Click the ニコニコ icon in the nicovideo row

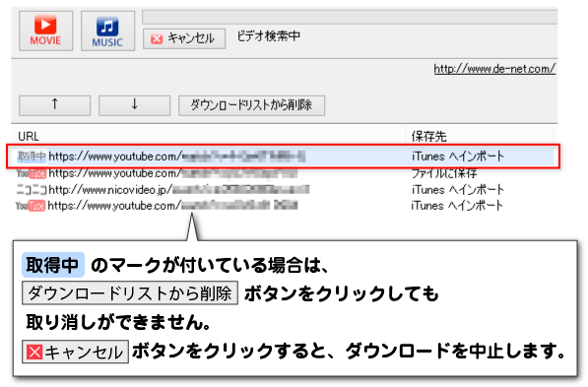(x=32, y=190)
